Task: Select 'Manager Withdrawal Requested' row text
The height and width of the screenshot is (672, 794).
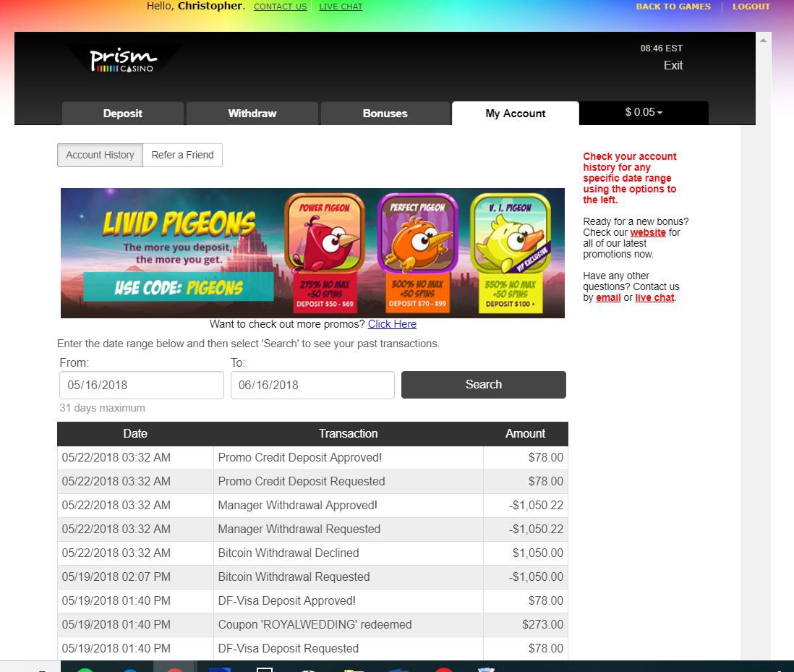Action: (x=299, y=529)
